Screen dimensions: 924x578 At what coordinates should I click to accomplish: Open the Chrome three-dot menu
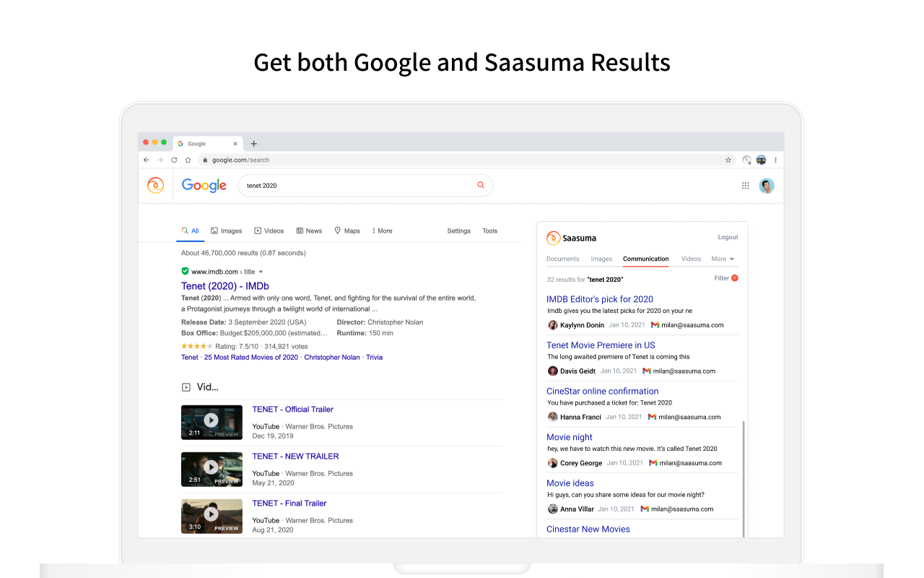(776, 160)
